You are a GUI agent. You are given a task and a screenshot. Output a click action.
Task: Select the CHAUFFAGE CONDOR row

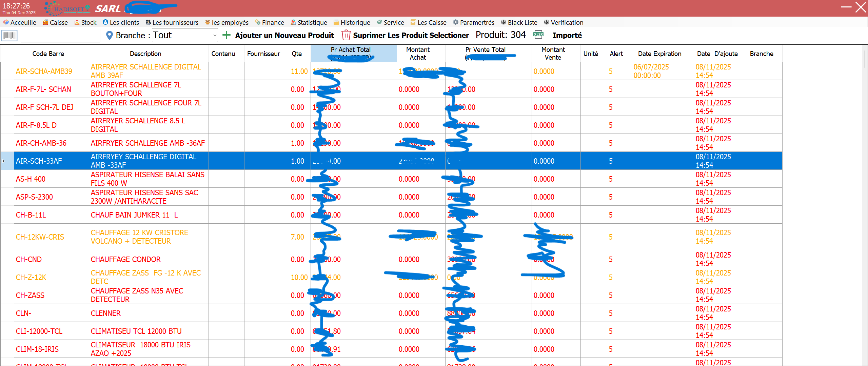point(125,259)
